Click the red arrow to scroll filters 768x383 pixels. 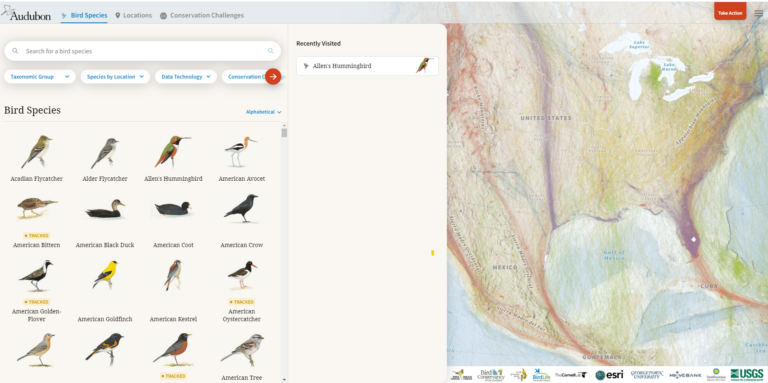(x=273, y=76)
